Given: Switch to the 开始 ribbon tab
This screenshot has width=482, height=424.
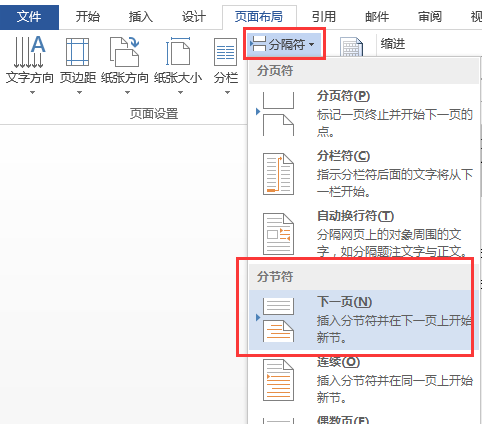Looking at the screenshot, I should (87, 16).
